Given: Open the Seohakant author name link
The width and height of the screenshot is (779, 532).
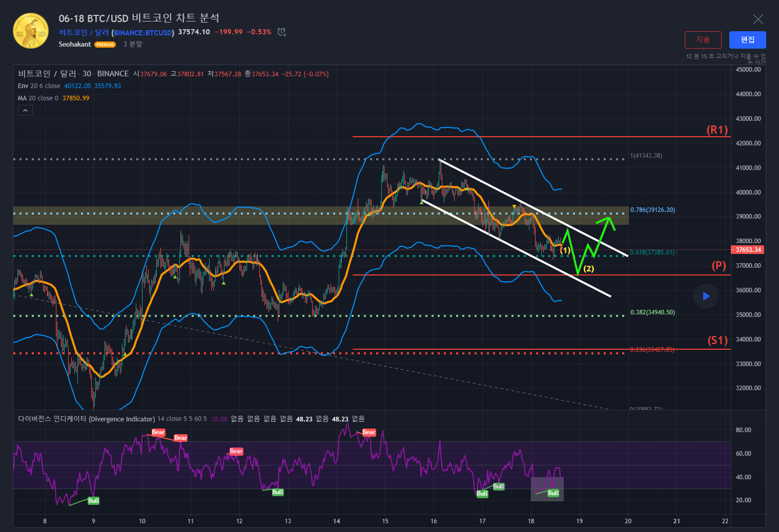Looking at the screenshot, I should pyautogui.click(x=75, y=45).
